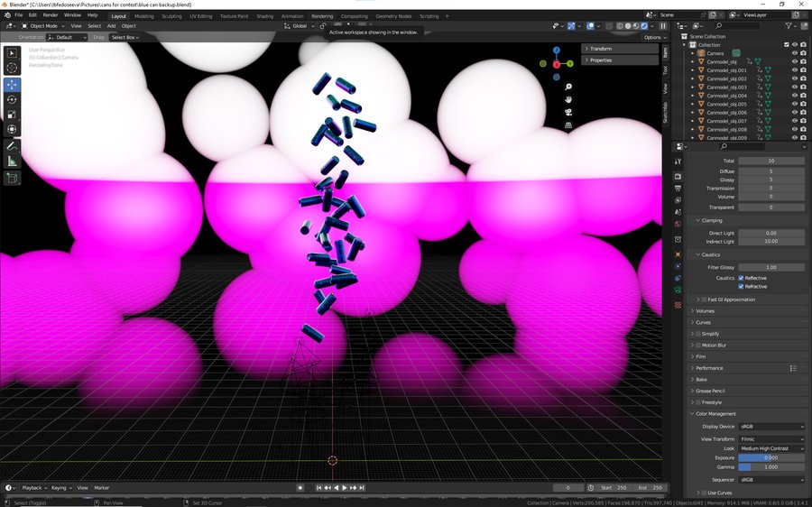Open the Object Mode dropdown
This screenshot has height=507, width=812.
tap(45, 26)
